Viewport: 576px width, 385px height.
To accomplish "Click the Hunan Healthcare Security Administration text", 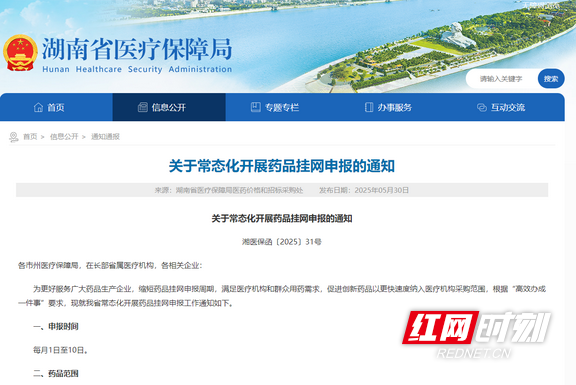I will [137, 69].
